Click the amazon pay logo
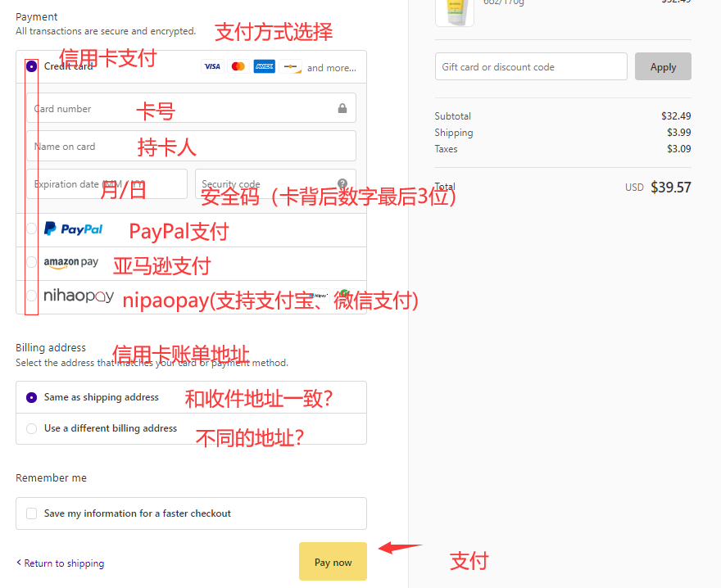 click(x=70, y=263)
